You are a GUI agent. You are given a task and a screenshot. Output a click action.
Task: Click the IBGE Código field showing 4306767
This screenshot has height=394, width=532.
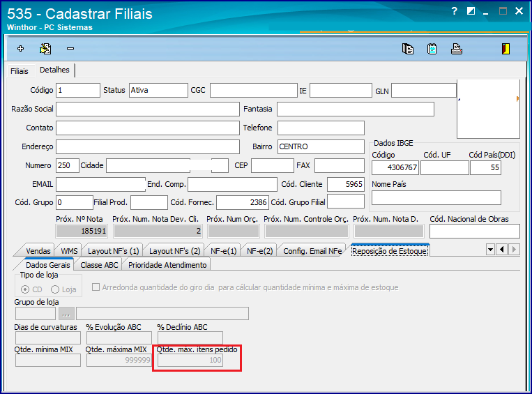[x=395, y=167]
